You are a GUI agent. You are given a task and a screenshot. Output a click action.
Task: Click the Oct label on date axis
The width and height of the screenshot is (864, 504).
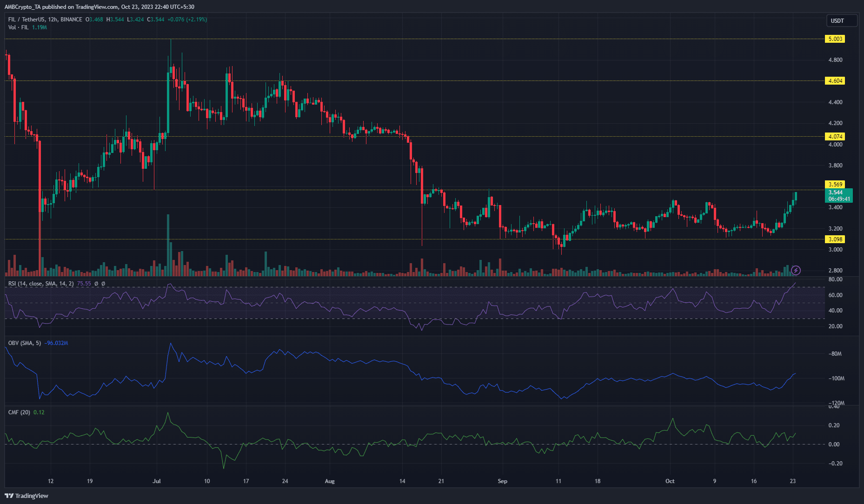tap(670, 481)
